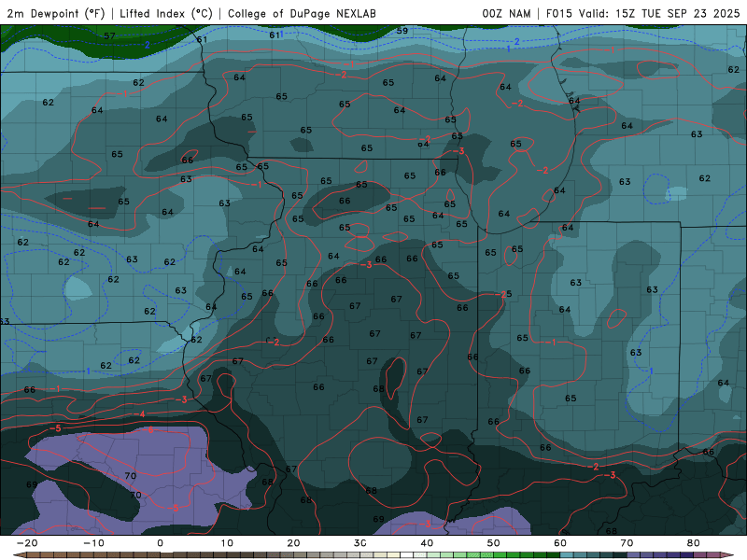Click the 20 label on the color scale
This screenshot has width=747, height=560.
(x=293, y=543)
